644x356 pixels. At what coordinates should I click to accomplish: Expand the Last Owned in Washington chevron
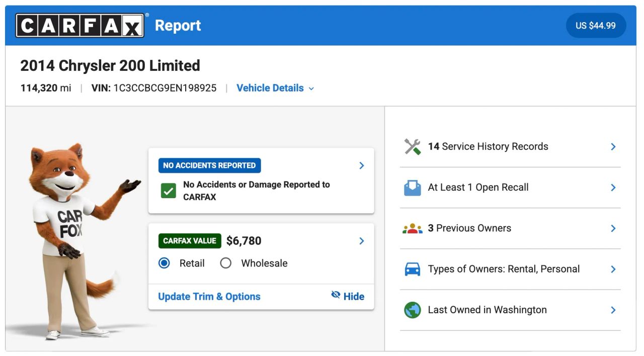click(613, 310)
